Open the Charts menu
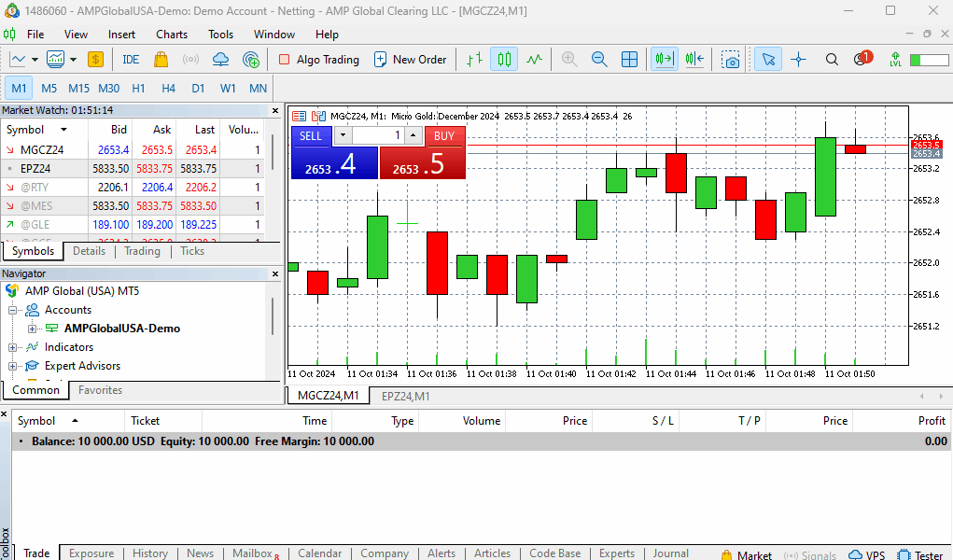Screen dimensions: 953x560 coord(172,35)
